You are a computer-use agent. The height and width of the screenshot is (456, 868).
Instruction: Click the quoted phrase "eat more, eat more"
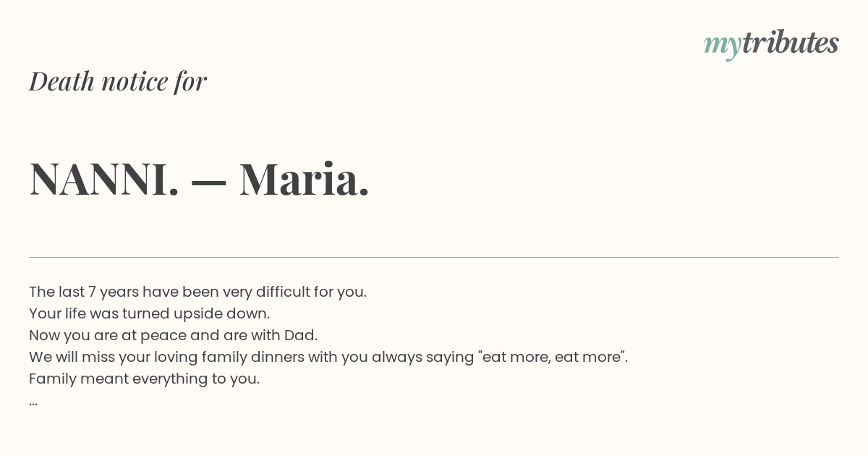pos(551,357)
